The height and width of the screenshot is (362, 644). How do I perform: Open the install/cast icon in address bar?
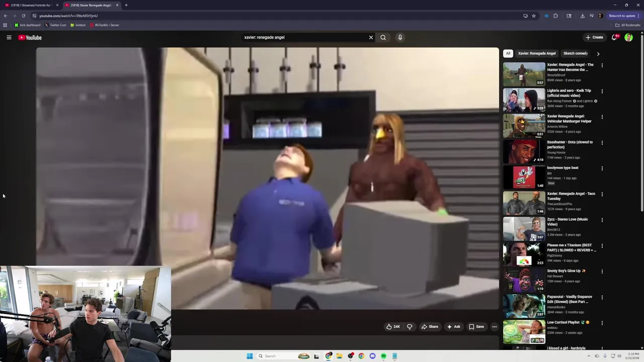[525, 16]
